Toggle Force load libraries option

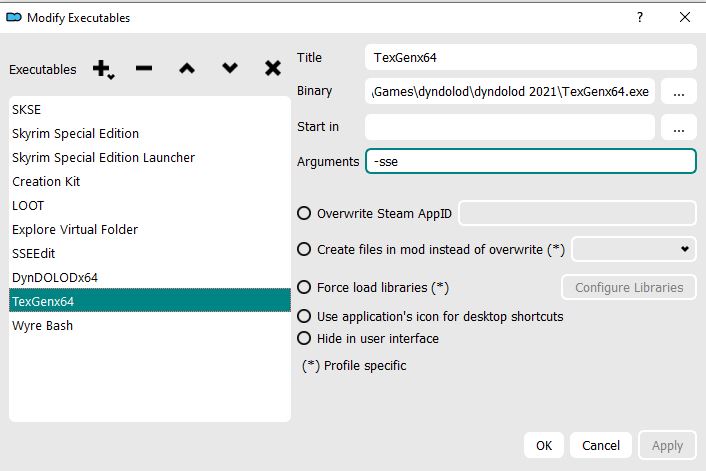tap(305, 288)
